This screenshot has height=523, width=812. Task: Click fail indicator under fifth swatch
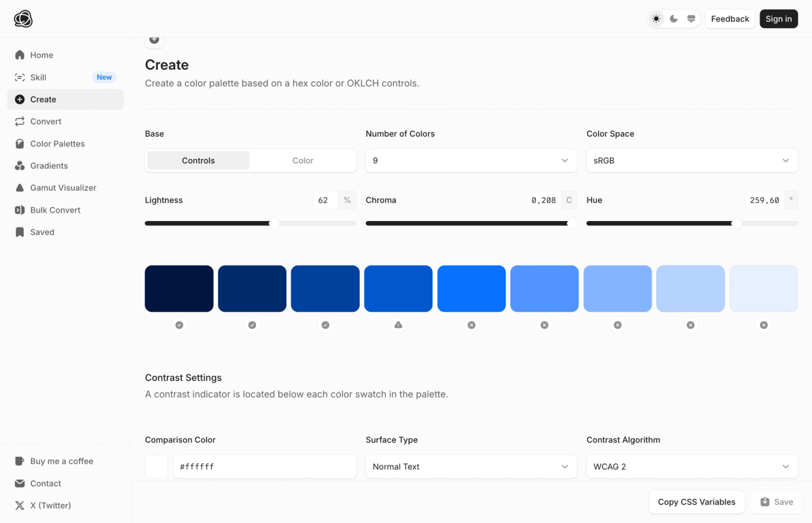click(x=472, y=325)
